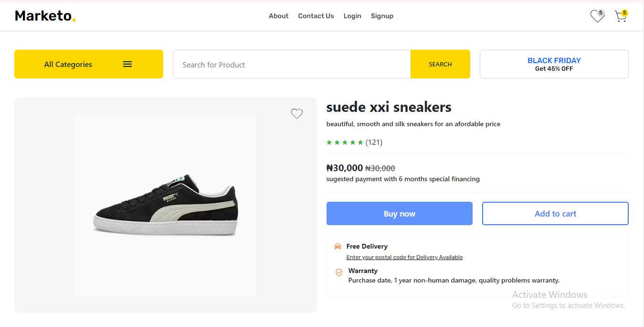Image resolution: width=644 pixels, height=327 pixels.
Task: Click the Marketo logo
Action: pyautogui.click(x=45, y=16)
